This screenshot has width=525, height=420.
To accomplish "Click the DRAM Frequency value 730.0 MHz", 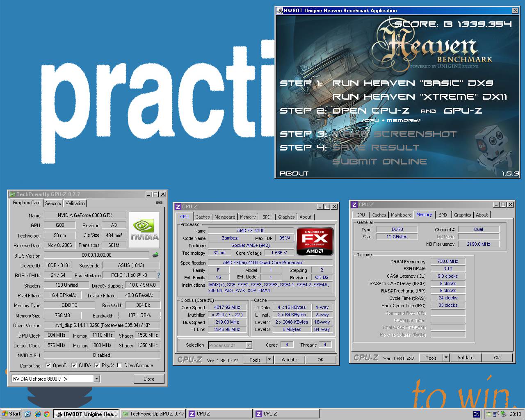I will point(447,261).
